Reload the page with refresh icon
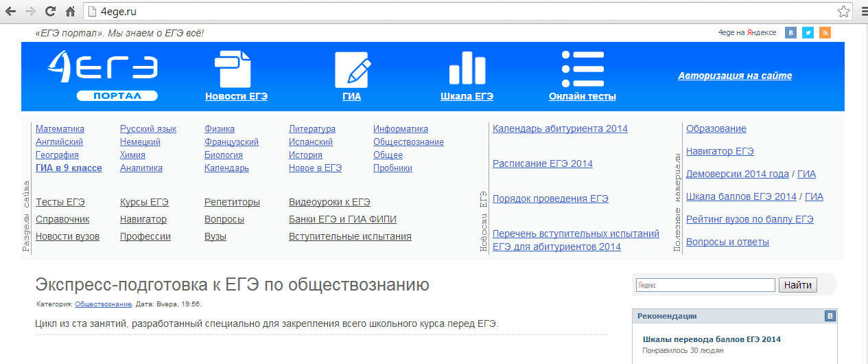The height and width of the screenshot is (364, 868). [x=50, y=11]
